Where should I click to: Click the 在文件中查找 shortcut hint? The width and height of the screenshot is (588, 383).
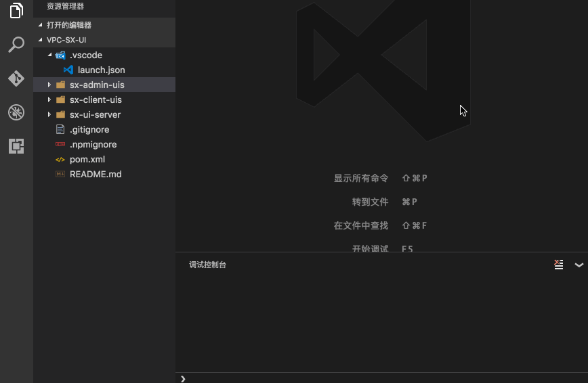click(380, 225)
